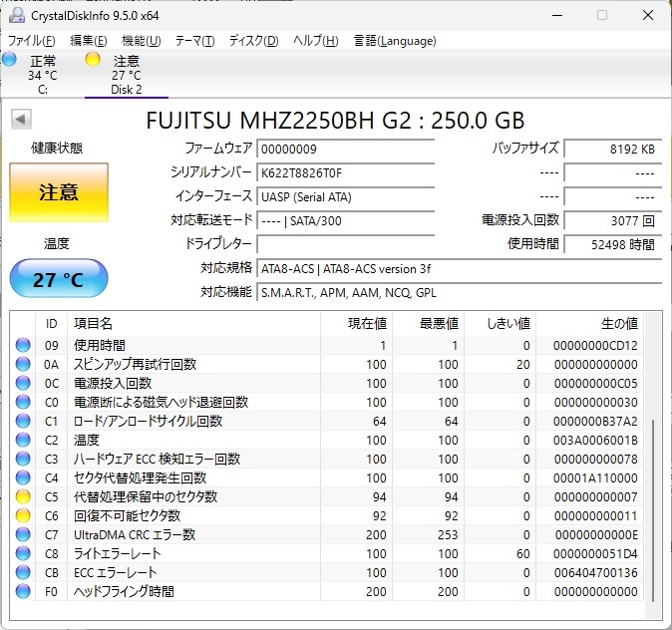Click raw value 000000051D4
672x630 pixels.
click(595, 553)
